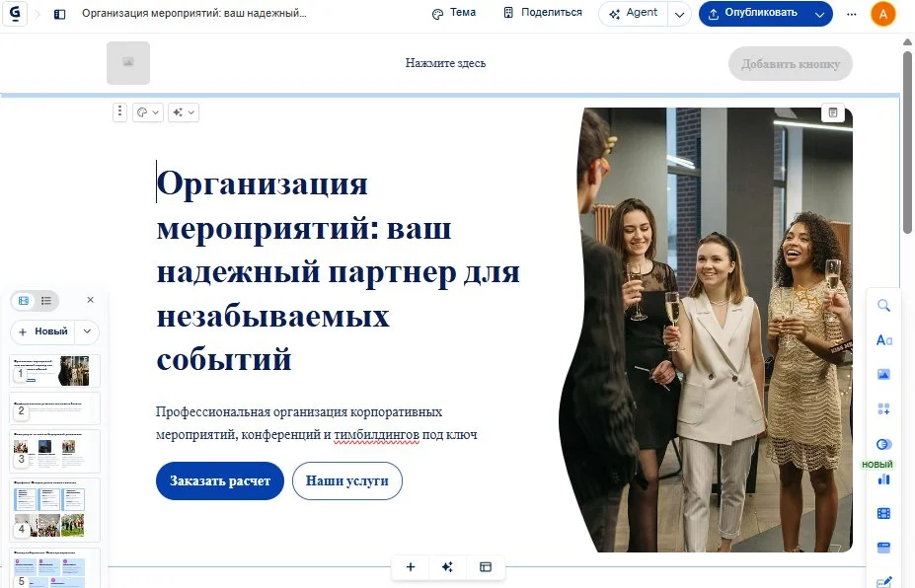Expand the Опубликовать dropdown chevron
The height and width of the screenshot is (588, 915).
pyautogui.click(x=819, y=14)
